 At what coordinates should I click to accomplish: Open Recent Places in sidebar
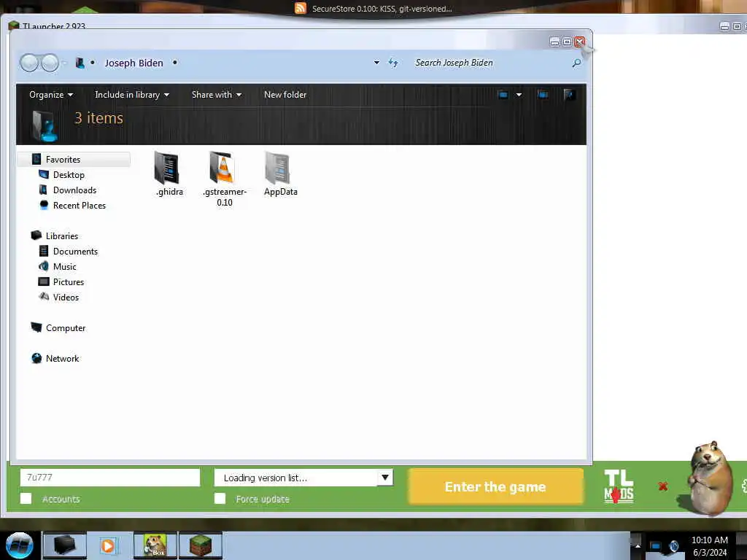tap(79, 205)
